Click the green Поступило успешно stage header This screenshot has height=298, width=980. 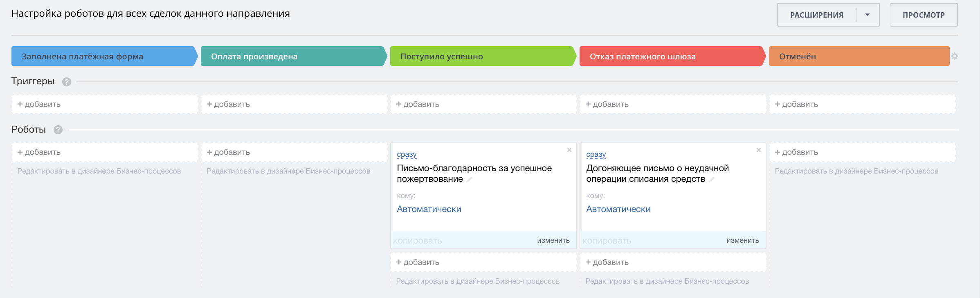(x=481, y=56)
